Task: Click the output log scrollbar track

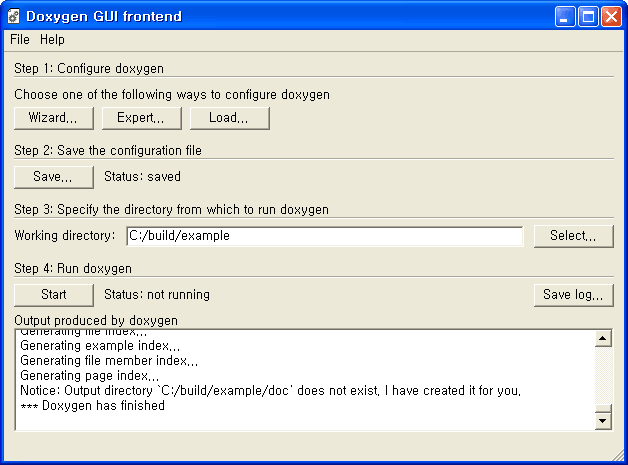Action: (x=603, y=380)
